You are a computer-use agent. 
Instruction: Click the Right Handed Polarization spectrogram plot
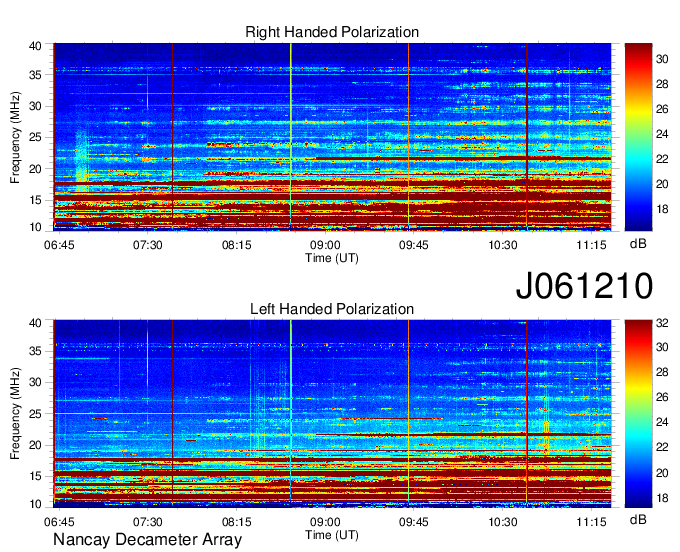[332, 137]
